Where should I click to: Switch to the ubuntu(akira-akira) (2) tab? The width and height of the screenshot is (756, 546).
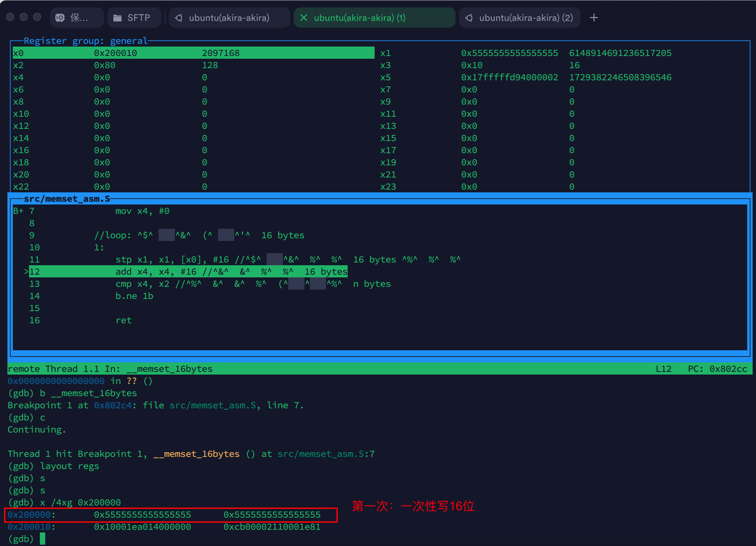pos(525,18)
